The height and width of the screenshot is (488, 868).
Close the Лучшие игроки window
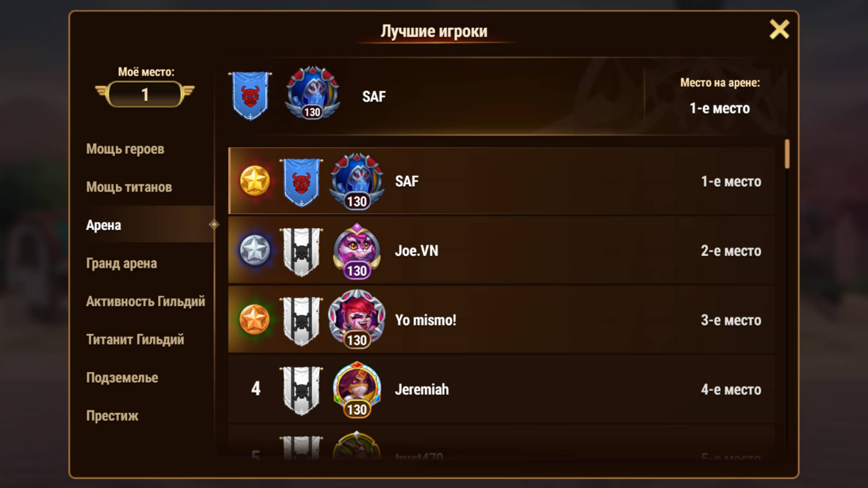779,29
